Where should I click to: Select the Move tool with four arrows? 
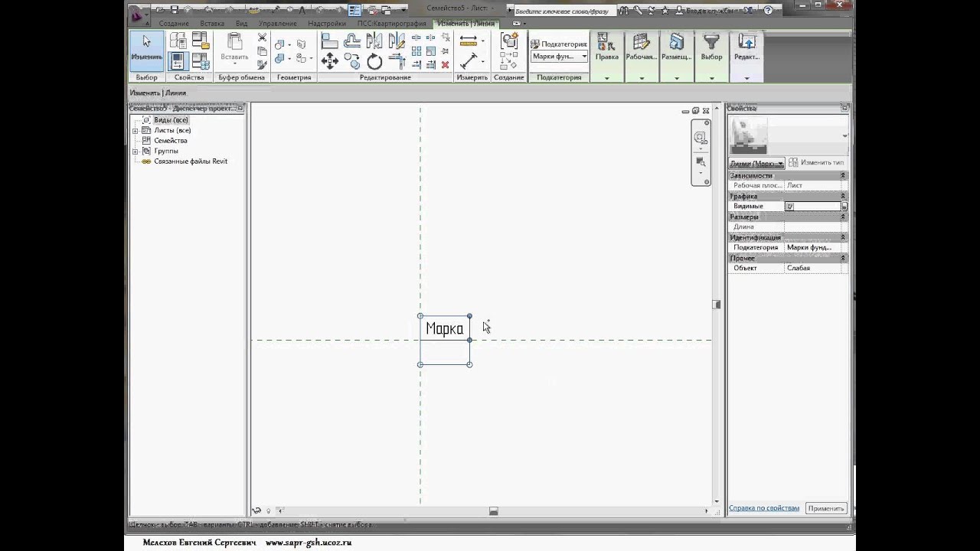[329, 60]
